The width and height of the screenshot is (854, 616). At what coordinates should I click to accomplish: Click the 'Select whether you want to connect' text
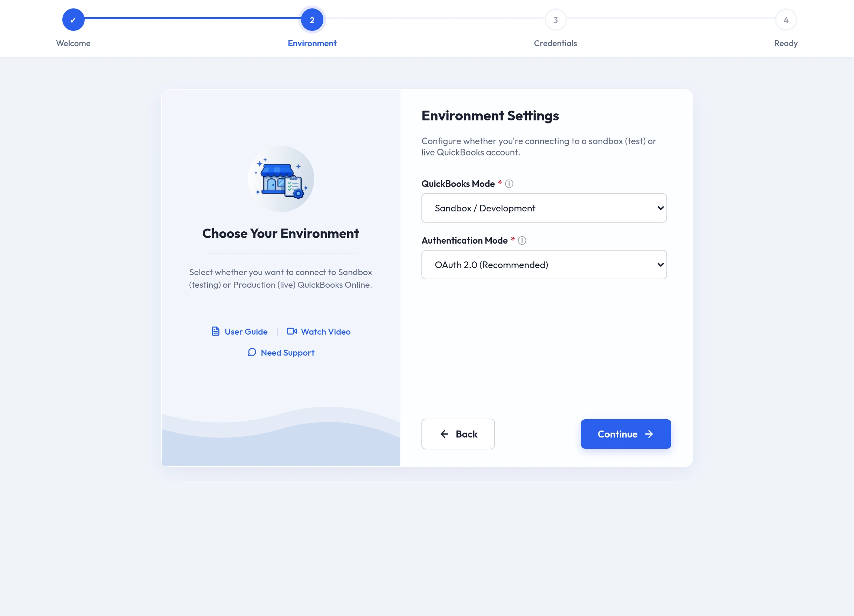[x=280, y=278]
